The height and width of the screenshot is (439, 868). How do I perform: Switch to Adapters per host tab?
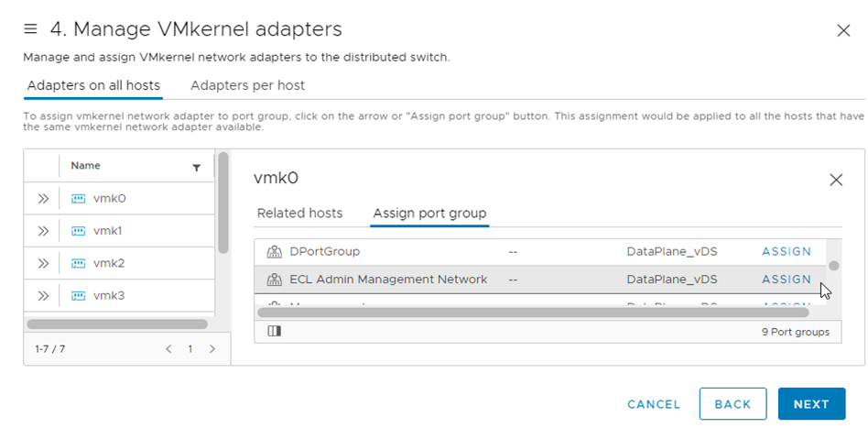point(247,85)
